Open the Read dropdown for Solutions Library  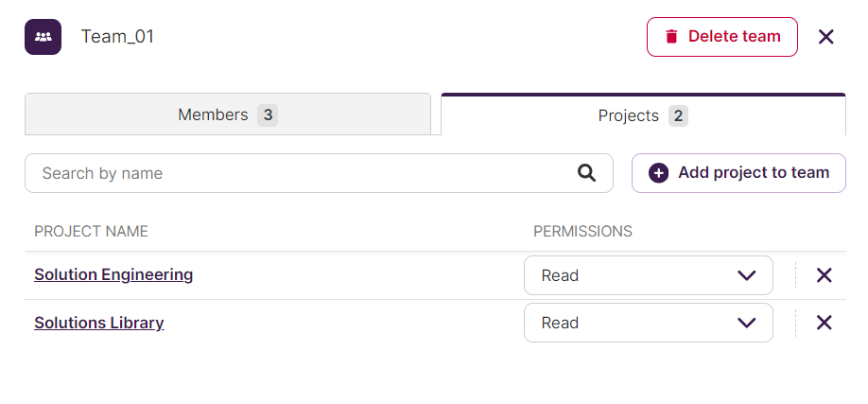click(x=649, y=323)
